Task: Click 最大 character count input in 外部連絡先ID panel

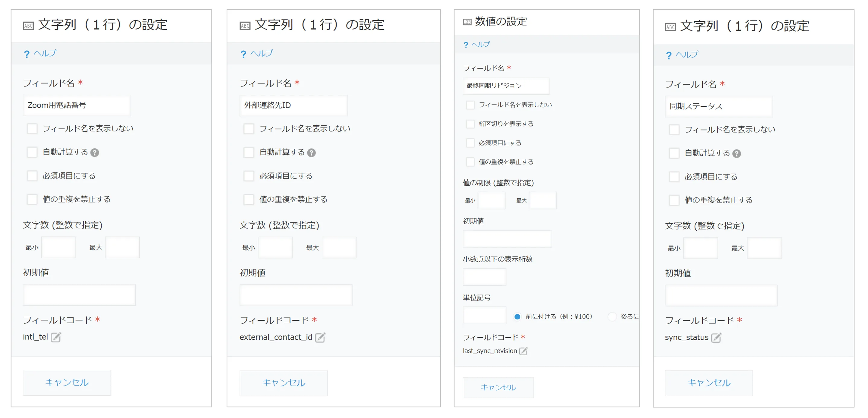Action: (x=339, y=247)
